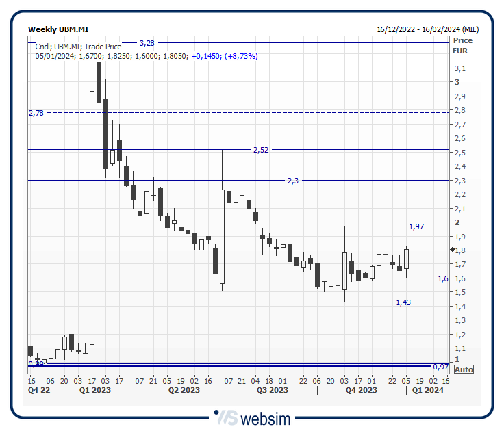Click the 0,97 bottom level label
The image size is (504, 429).
[440, 367]
